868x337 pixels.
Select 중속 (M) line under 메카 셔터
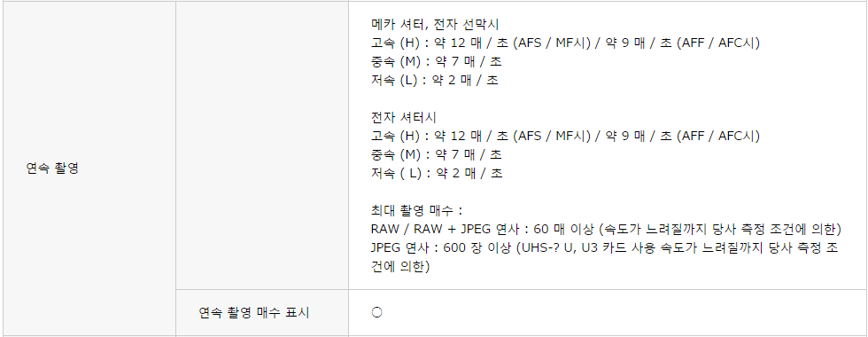436,61
